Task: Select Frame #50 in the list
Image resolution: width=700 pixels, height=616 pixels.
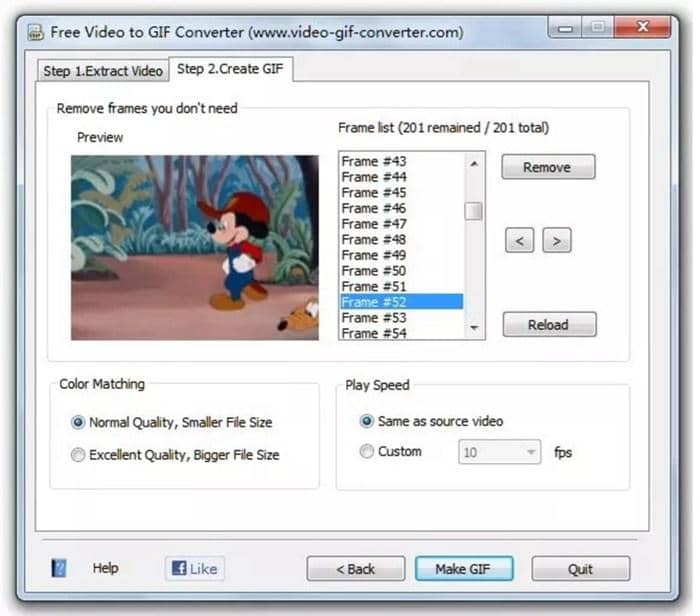Action: 402,271
